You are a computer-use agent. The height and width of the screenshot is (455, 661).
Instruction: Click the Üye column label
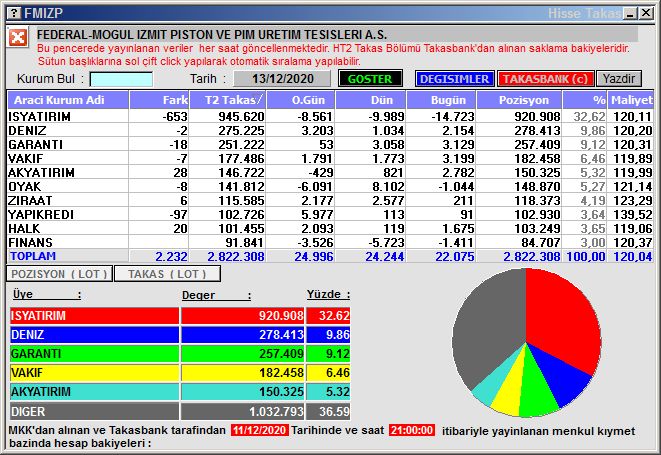pos(47,294)
